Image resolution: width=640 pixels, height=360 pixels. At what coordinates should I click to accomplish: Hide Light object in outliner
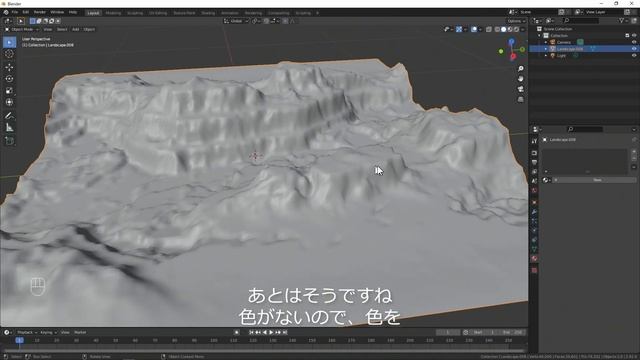pyautogui.click(x=634, y=55)
